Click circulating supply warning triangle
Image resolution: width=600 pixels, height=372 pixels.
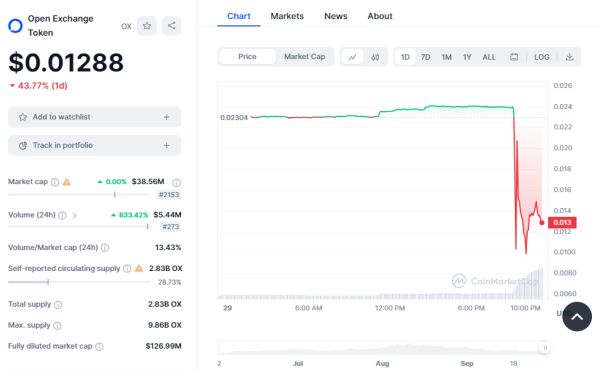pos(139,268)
